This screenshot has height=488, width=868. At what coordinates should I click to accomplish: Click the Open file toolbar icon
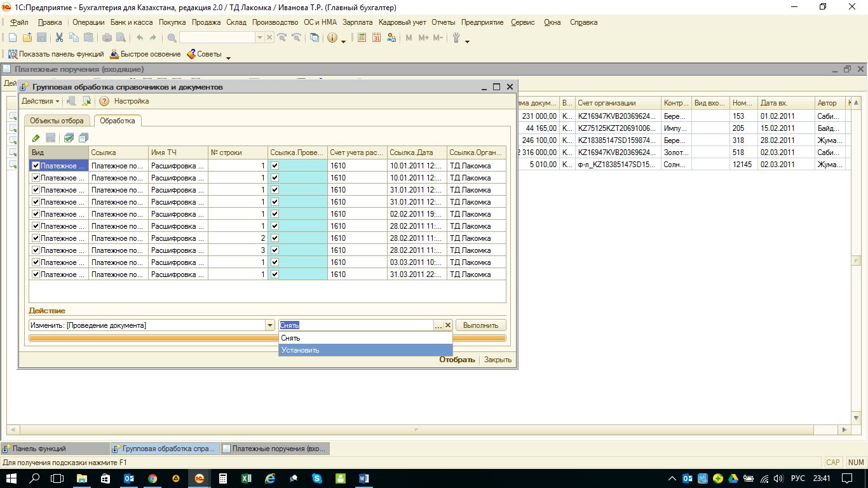pyautogui.click(x=27, y=38)
